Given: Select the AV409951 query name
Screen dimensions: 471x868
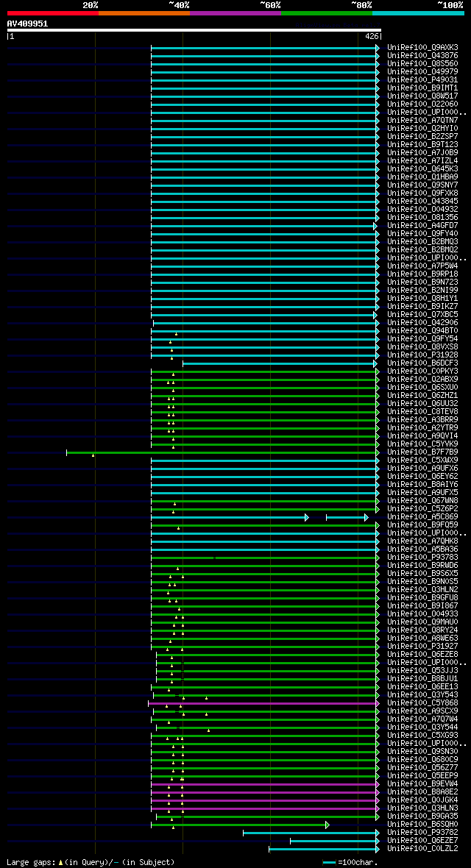Looking at the screenshot, I should tap(27, 24).
